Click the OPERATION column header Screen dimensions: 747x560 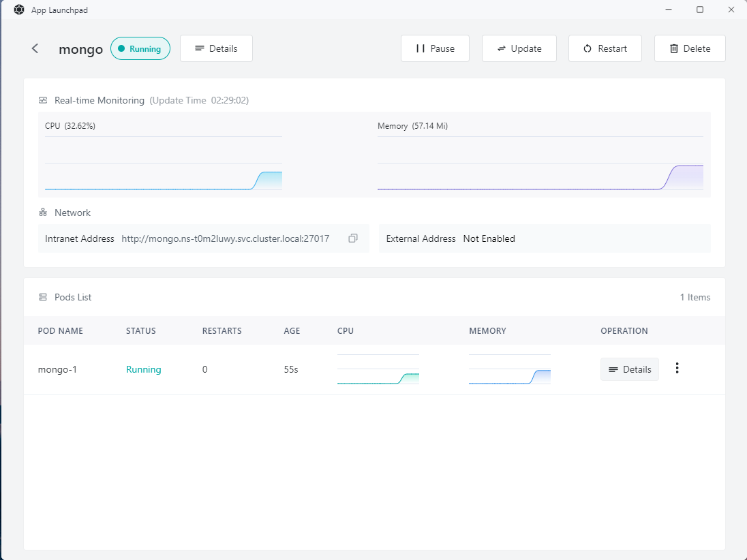pos(624,331)
